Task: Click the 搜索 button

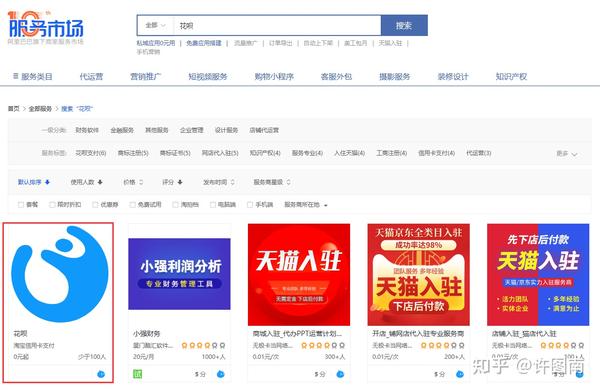Action: coord(404,26)
